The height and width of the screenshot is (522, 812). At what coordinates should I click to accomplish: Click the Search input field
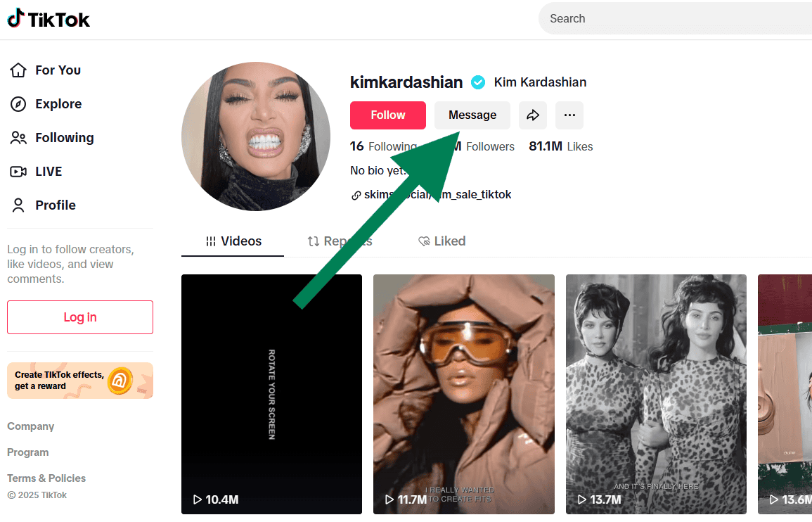pos(675,19)
